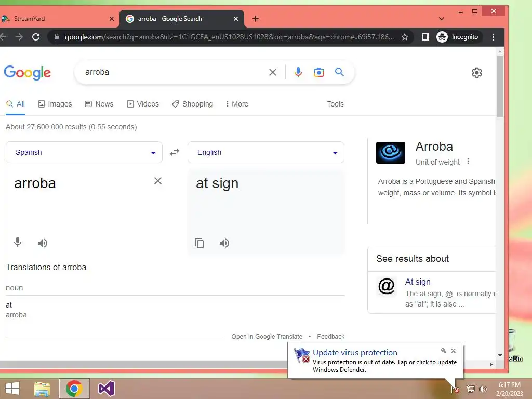Listen to the Spanish word arroba
Viewport: 532px width, 399px height.
[x=43, y=243]
